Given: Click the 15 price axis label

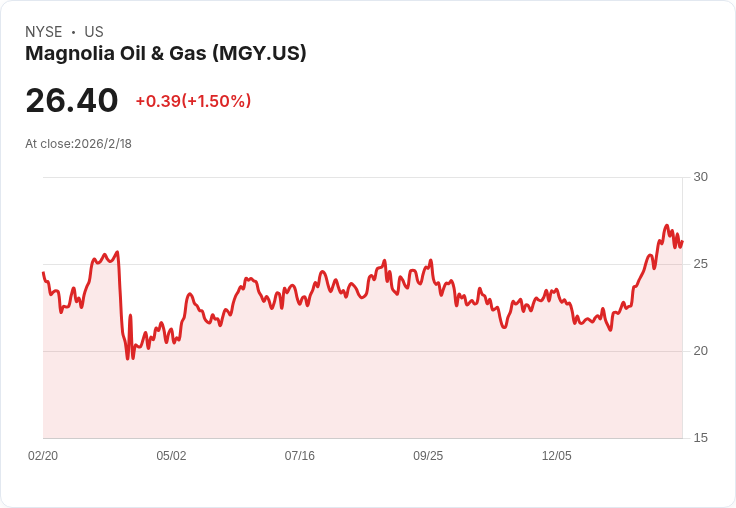Looking at the screenshot, I should 700,438.
